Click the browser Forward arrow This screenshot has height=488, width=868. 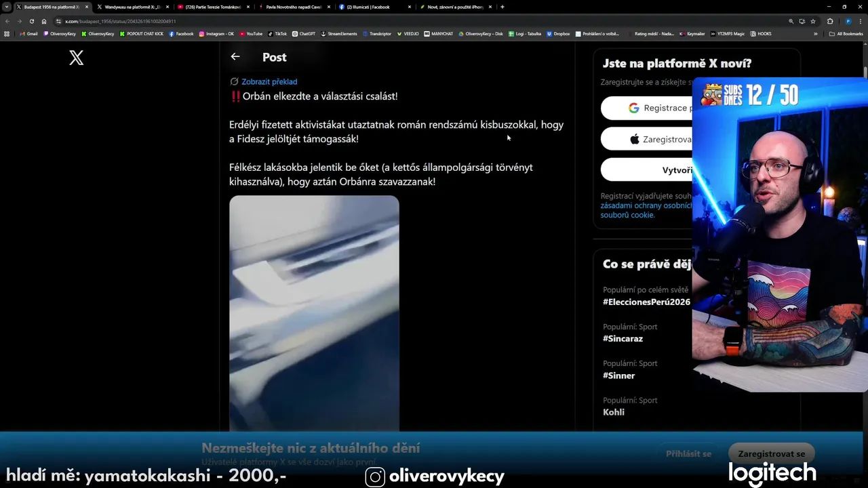click(x=19, y=21)
